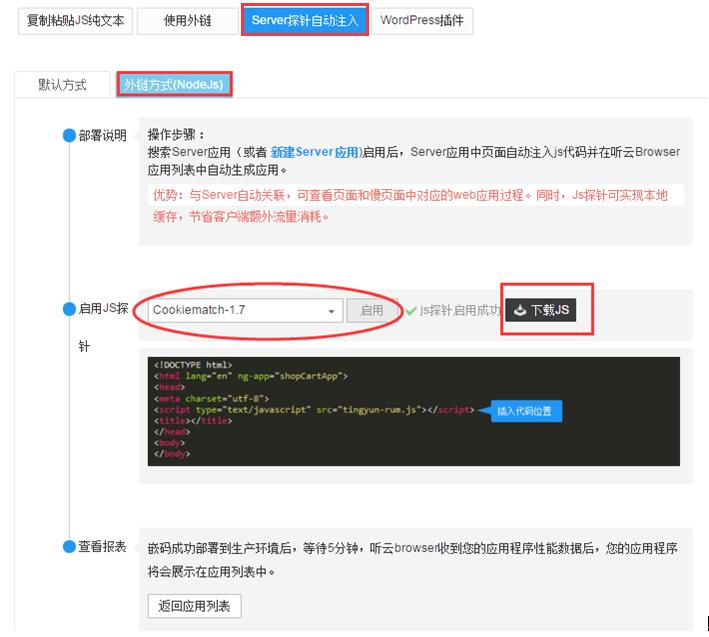Select the 外链方式(NodeJs) sub-tab
This screenshot has height=637, width=709.
pyautogui.click(x=174, y=85)
